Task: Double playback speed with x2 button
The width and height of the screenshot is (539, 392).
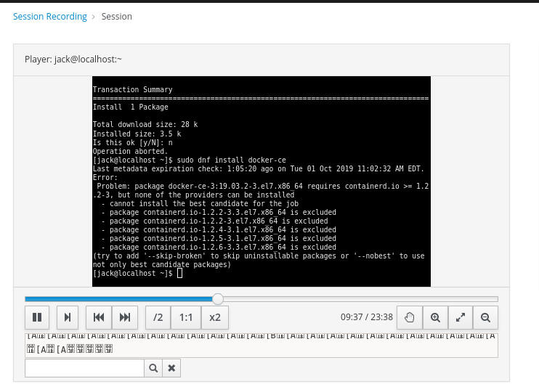Action: 215,317
